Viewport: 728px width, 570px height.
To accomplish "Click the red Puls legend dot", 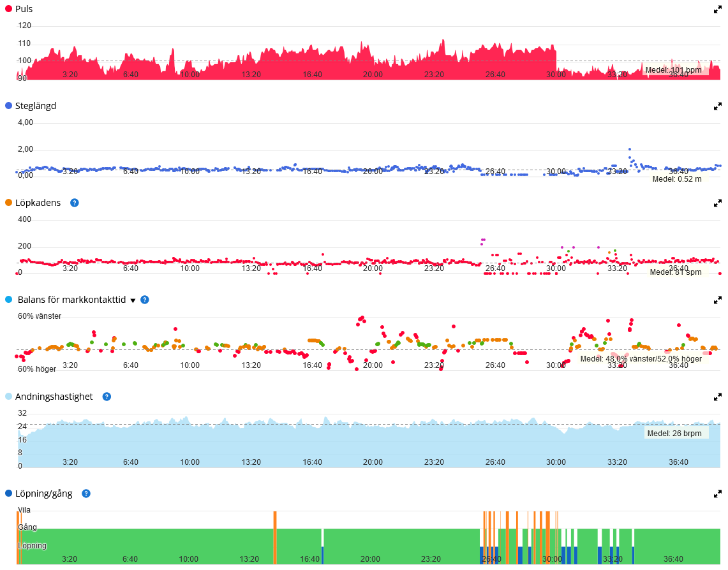I will click(x=8, y=9).
